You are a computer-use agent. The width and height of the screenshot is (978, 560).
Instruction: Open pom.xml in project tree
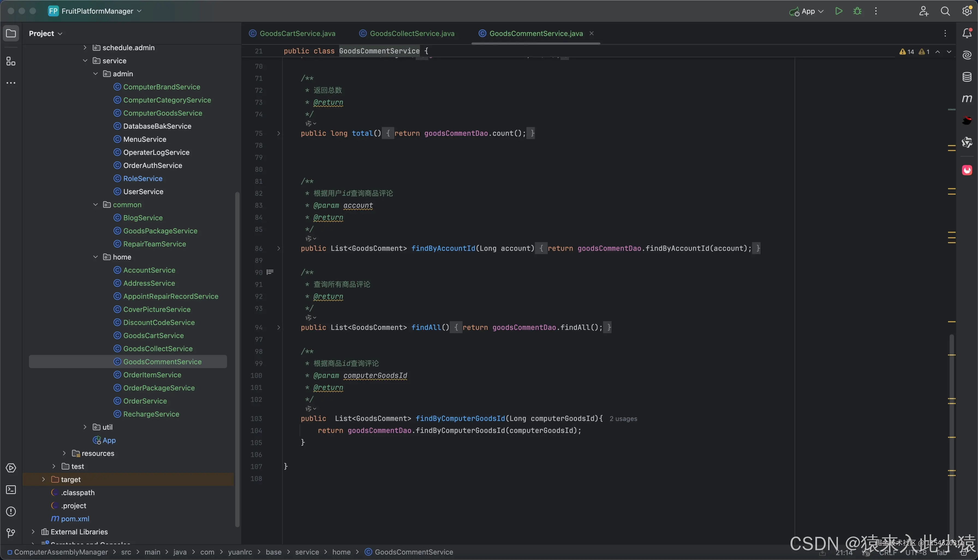pyautogui.click(x=75, y=519)
